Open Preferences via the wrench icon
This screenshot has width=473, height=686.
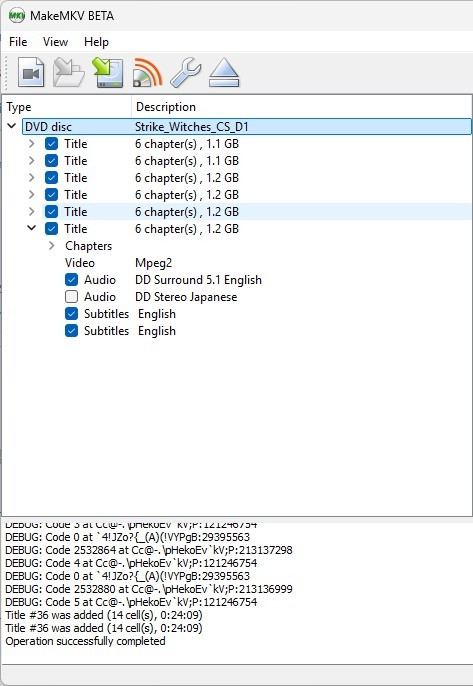[186, 72]
